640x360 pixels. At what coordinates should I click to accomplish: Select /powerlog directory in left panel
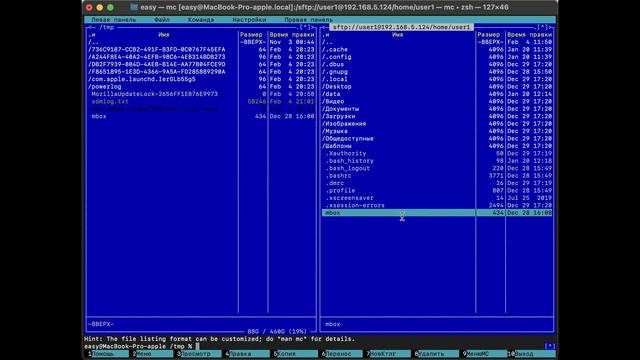tap(201, 87)
